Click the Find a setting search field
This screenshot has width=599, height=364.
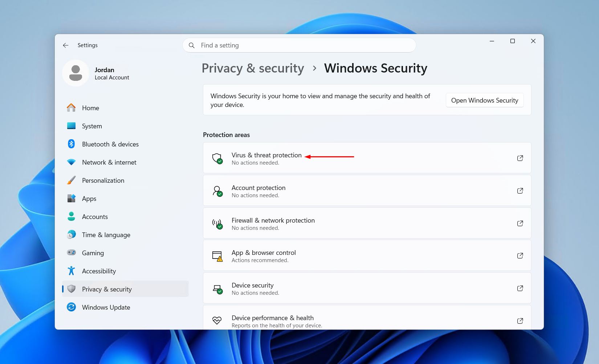coord(299,45)
